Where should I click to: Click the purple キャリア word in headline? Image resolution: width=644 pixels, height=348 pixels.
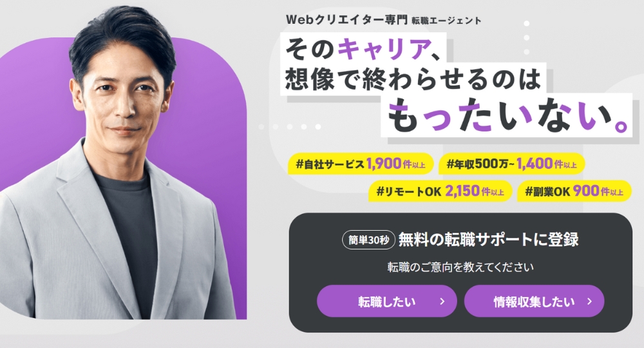[x=383, y=50]
